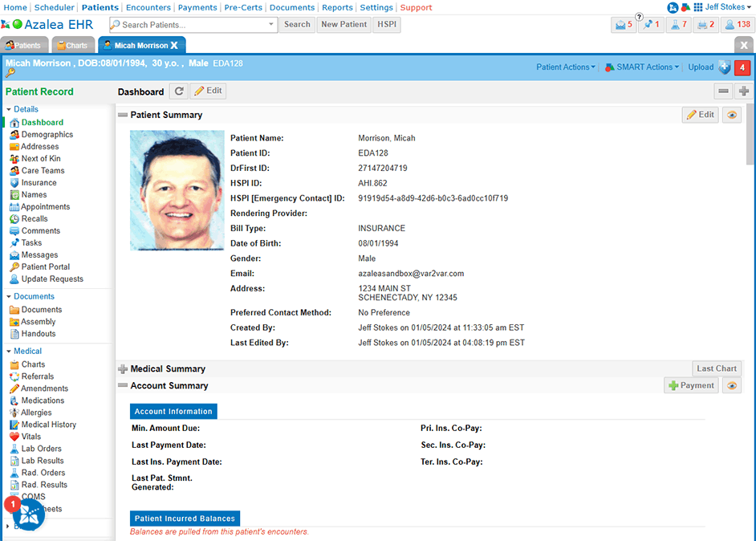Click the New Patient button
The height and width of the screenshot is (541, 756).
click(343, 25)
